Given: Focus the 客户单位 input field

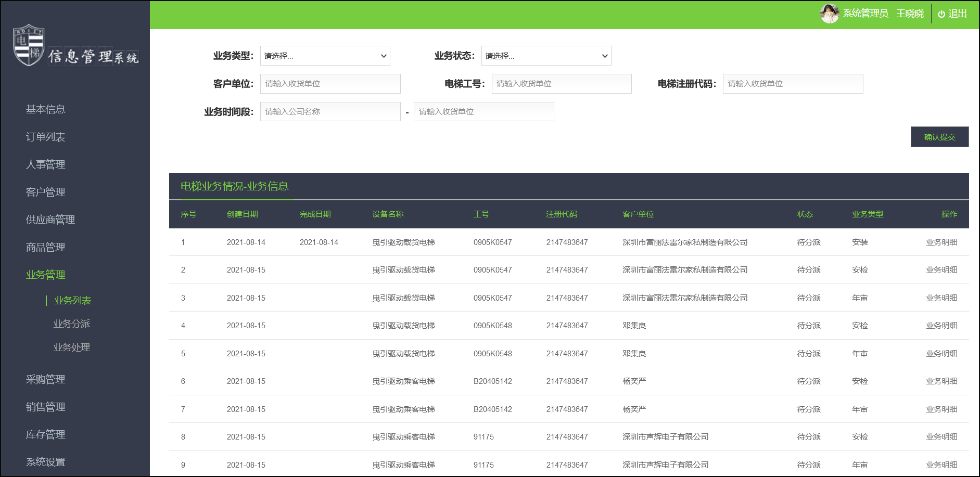Looking at the screenshot, I should 330,84.
